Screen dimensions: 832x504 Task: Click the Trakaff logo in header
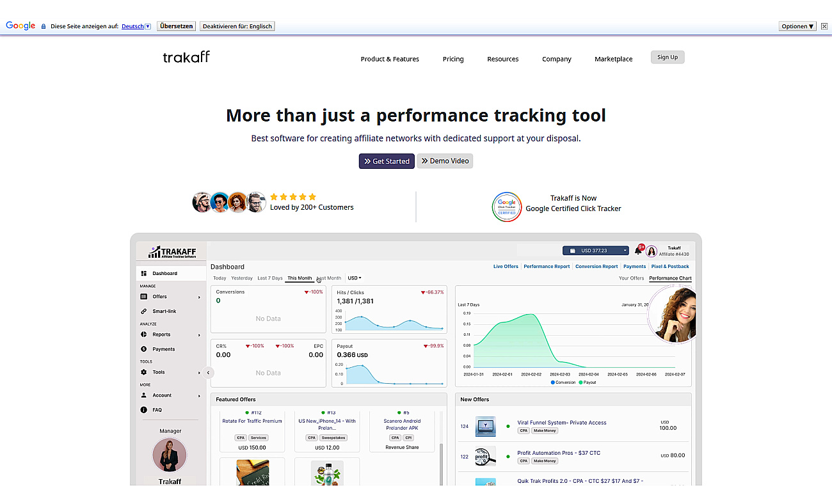(186, 58)
